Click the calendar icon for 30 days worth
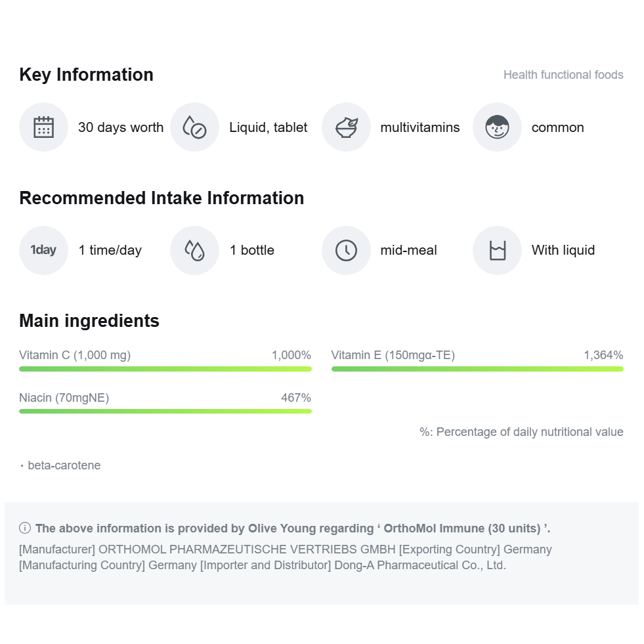Screen dimensions: 644x644 (x=43, y=127)
